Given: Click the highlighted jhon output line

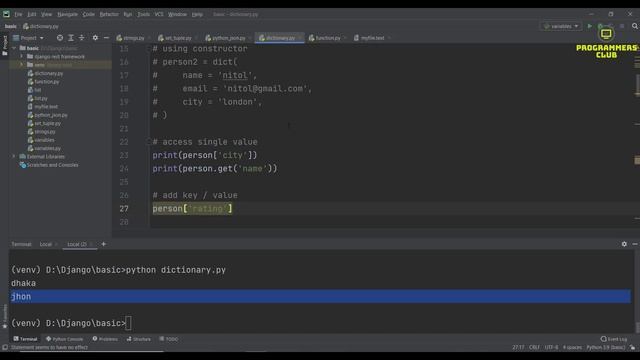Looking at the screenshot, I should (320, 296).
